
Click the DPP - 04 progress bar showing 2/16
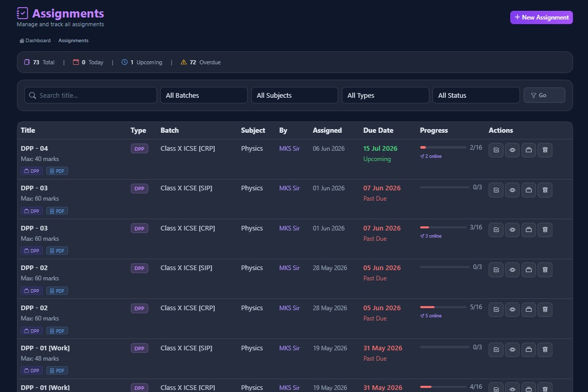point(443,147)
